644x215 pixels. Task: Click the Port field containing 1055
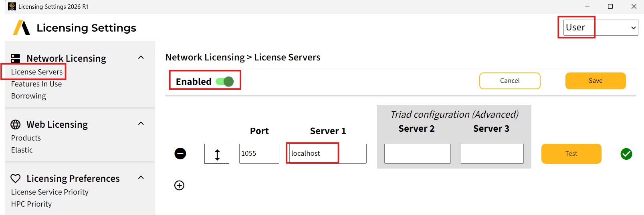259,154
